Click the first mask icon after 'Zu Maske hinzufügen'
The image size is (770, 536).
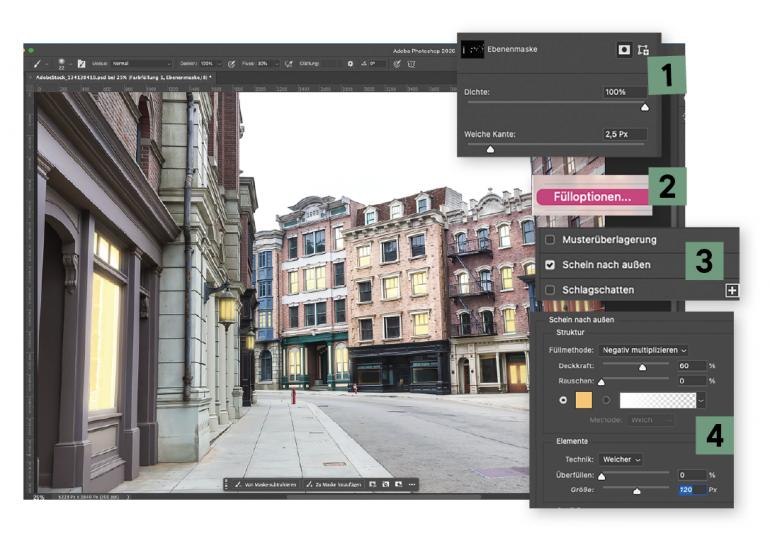click(373, 484)
